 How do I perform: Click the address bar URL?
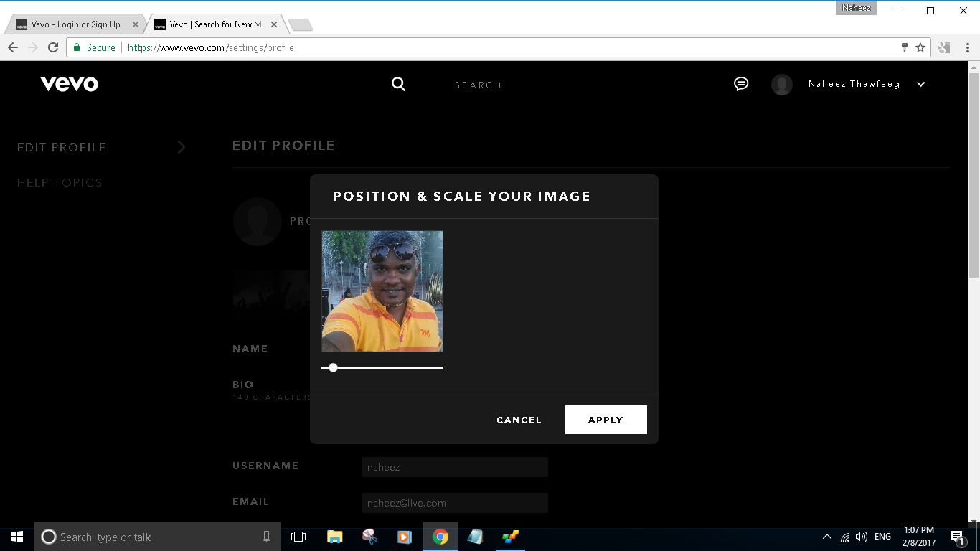pos(211,47)
